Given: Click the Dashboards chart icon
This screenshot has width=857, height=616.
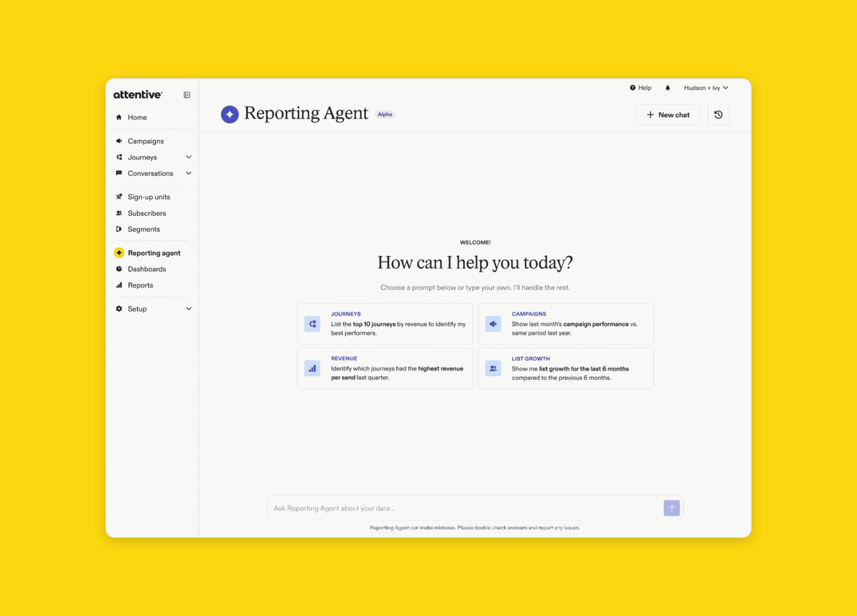Looking at the screenshot, I should [x=119, y=269].
